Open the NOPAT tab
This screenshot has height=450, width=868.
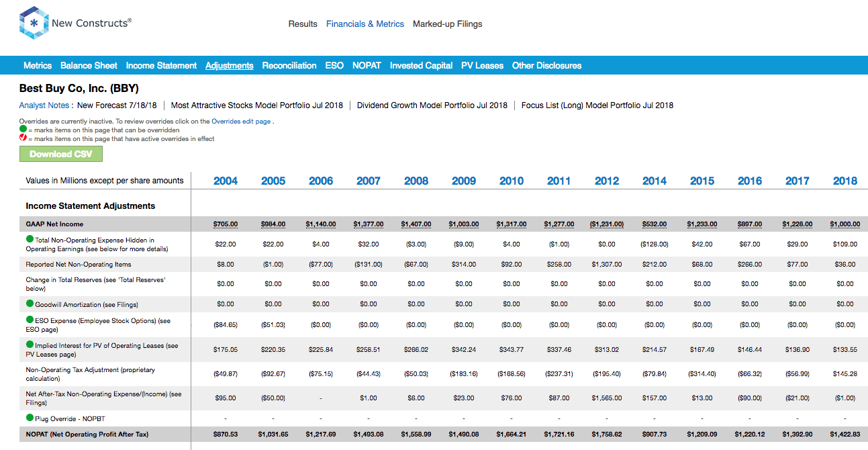click(x=367, y=65)
